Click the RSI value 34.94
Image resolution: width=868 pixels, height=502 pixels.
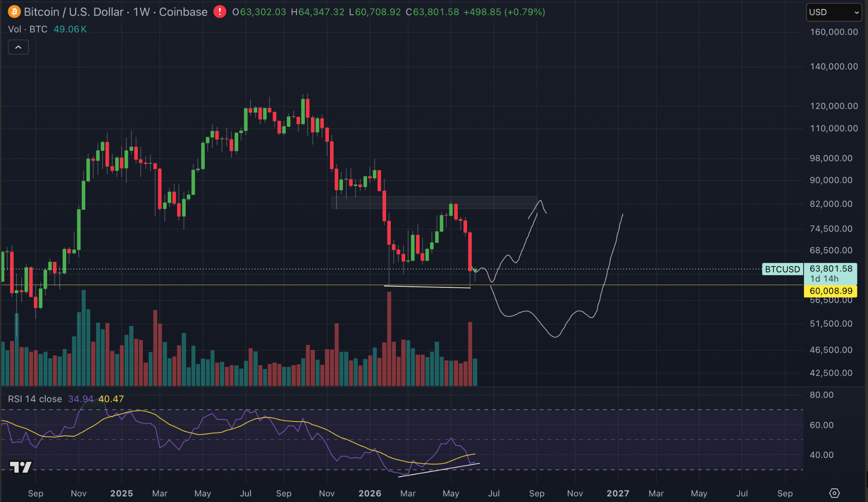[81, 399]
